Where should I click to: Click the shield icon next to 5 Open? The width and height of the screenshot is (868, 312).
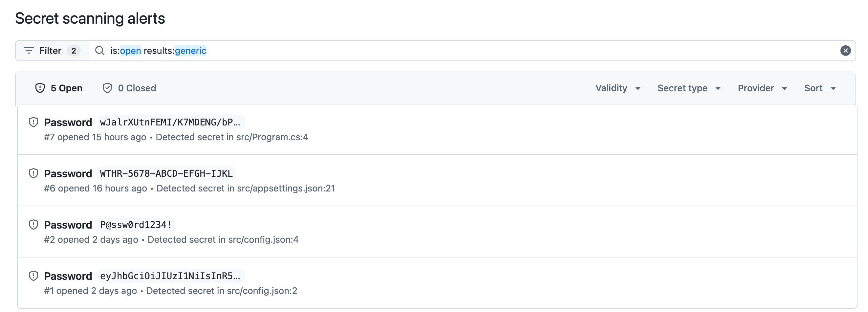click(x=40, y=88)
